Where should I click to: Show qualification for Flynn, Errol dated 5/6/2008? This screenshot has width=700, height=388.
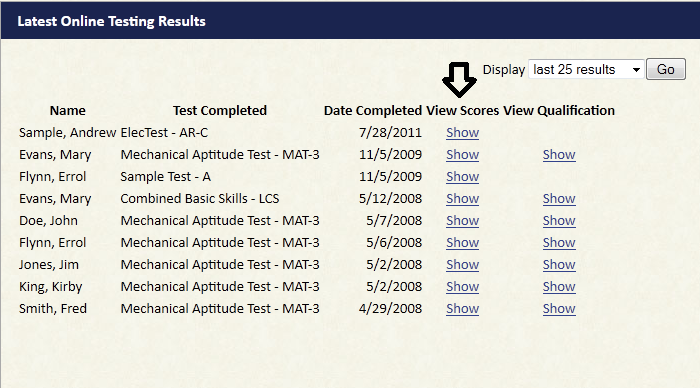point(559,242)
